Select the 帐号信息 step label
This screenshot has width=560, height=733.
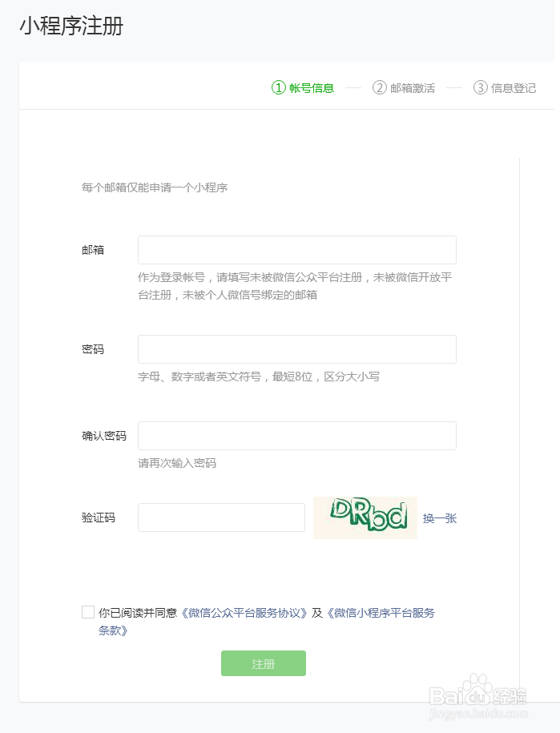click(312, 88)
